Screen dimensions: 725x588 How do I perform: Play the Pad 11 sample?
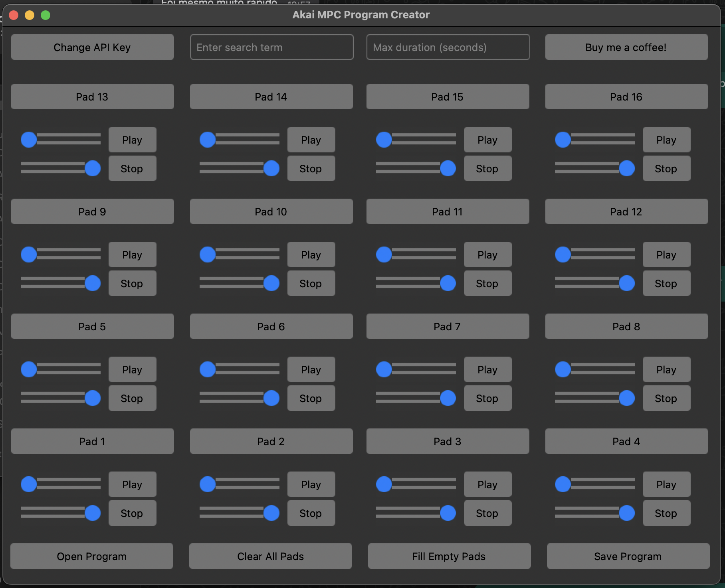tap(487, 255)
